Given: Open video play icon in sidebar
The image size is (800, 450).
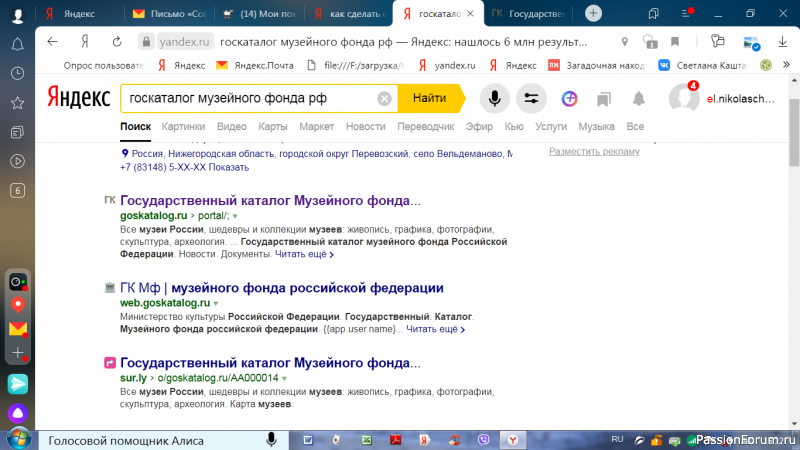Looking at the screenshot, I should click(17, 161).
